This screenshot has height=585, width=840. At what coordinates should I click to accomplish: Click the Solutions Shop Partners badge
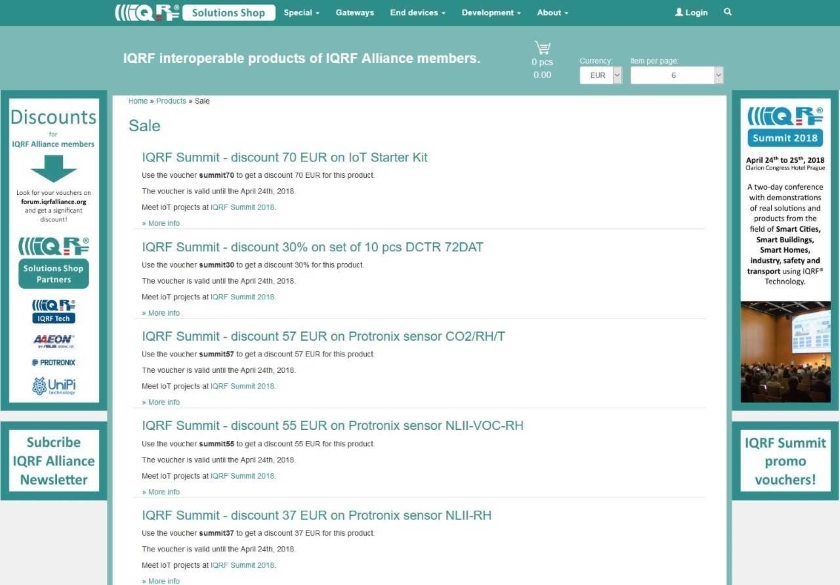(54, 274)
